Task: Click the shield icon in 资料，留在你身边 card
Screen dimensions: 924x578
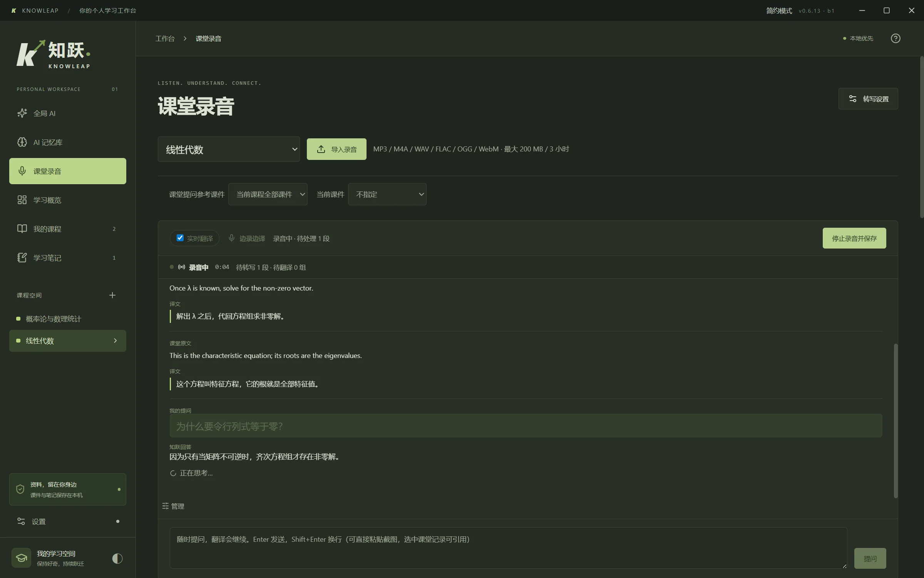Action: click(x=20, y=489)
